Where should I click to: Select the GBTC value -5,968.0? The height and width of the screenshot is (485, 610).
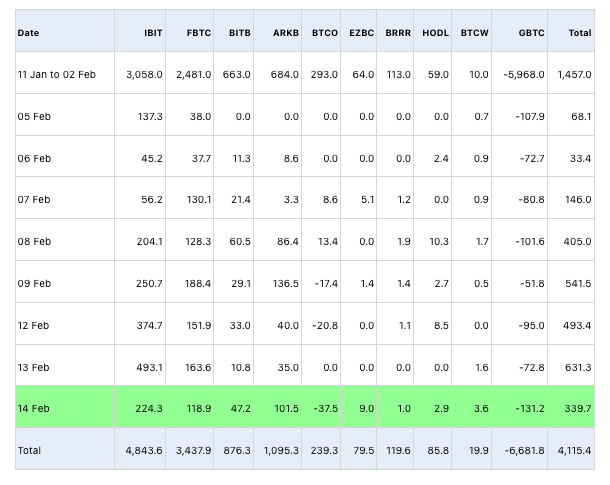click(524, 74)
